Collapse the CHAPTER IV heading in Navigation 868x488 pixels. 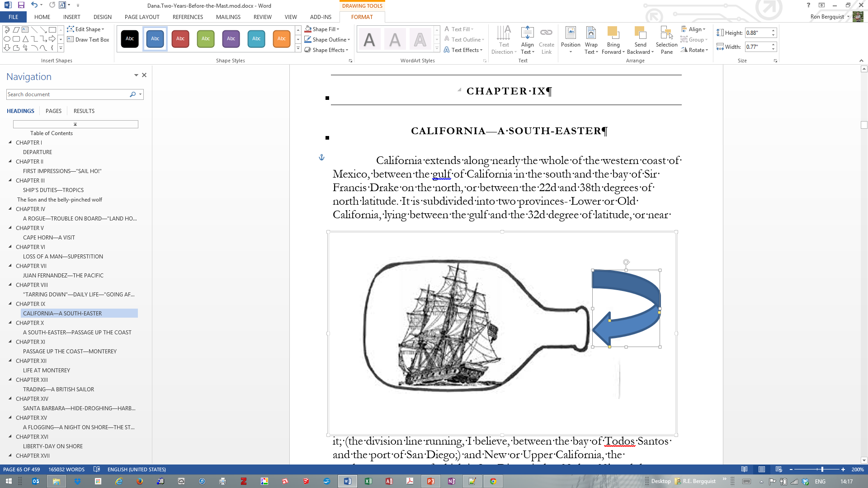[10, 209]
